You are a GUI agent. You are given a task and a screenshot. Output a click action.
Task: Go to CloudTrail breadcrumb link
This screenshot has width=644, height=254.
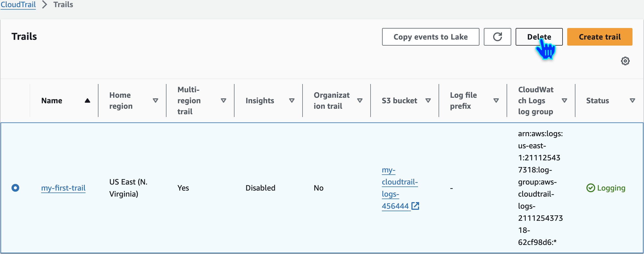(x=18, y=5)
